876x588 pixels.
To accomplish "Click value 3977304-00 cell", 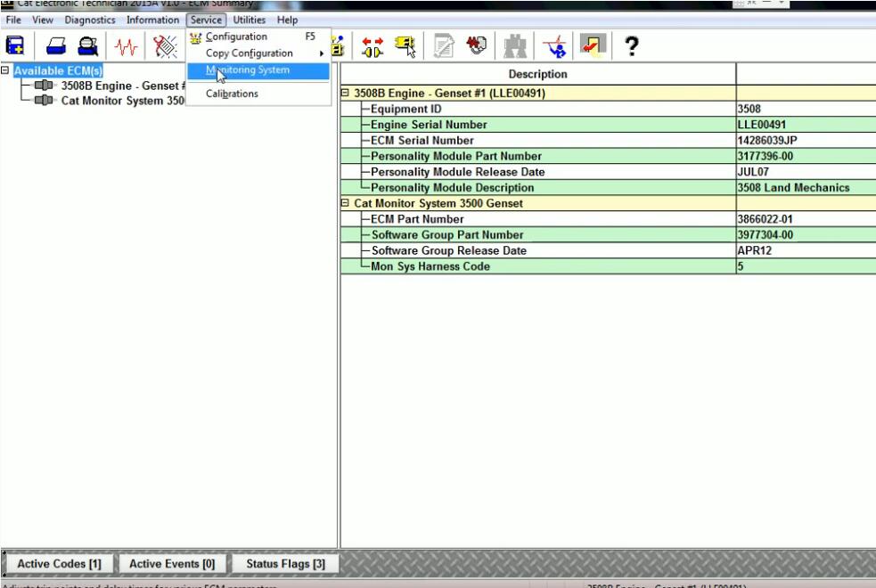I will click(x=806, y=234).
